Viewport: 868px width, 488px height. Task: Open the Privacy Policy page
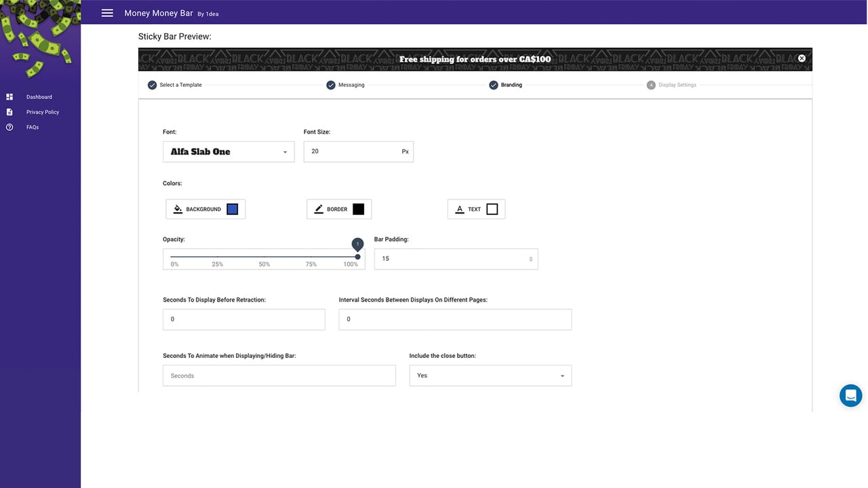point(43,112)
